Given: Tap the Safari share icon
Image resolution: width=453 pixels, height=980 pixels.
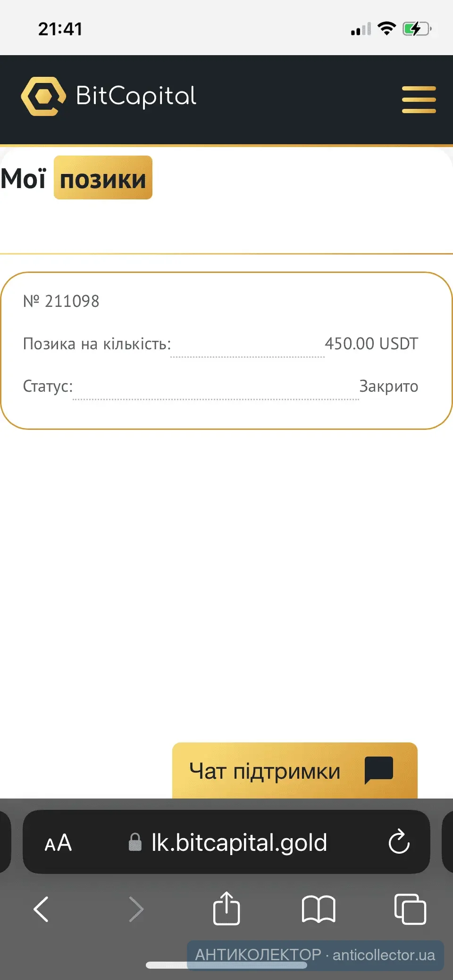Looking at the screenshot, I should tap(226, 908).
